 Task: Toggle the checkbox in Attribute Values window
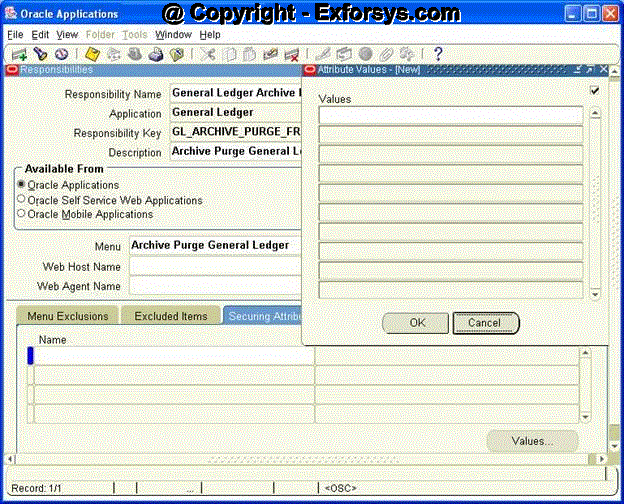coord(595,91)
